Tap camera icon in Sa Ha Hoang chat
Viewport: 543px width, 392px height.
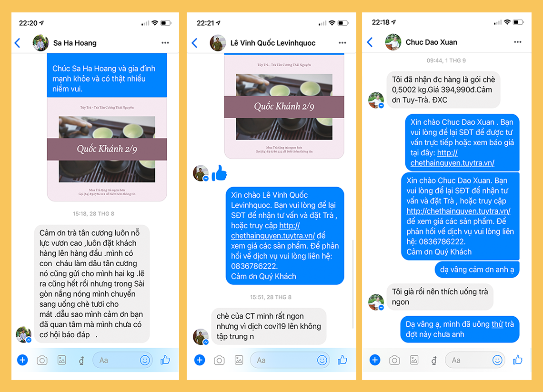[42, 360]
